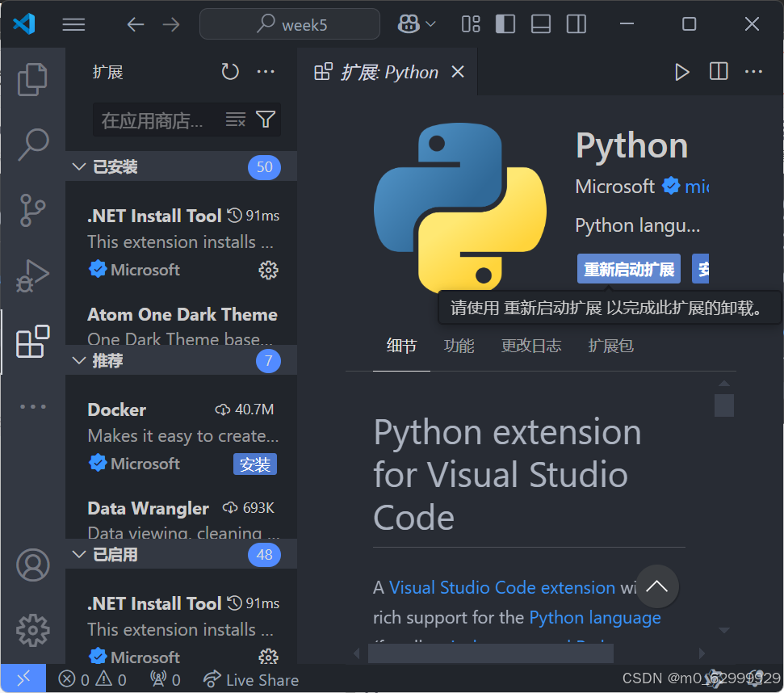Click the scroll-to-top arrow button
Viewport: 784px width, 693px height.
(657, 586)
